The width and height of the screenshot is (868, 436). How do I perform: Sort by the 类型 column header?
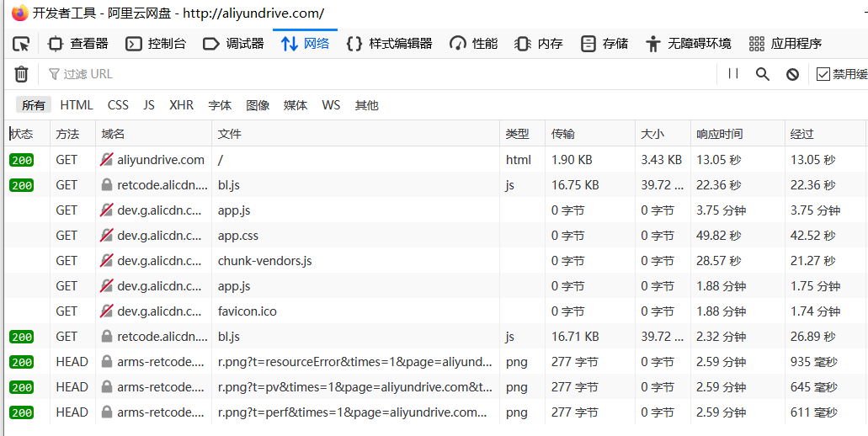tap(522, 134)
